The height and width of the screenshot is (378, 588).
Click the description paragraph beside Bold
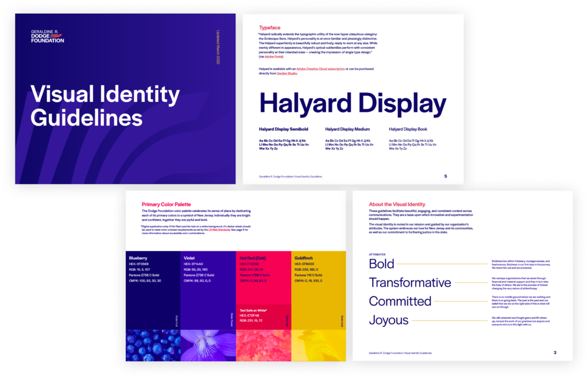[521, 264]
